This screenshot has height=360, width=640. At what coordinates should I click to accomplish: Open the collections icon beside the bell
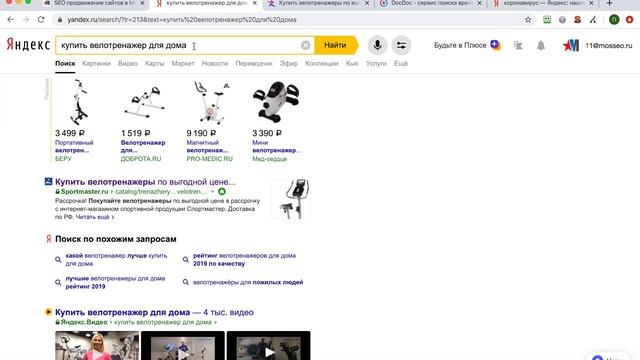518,45
